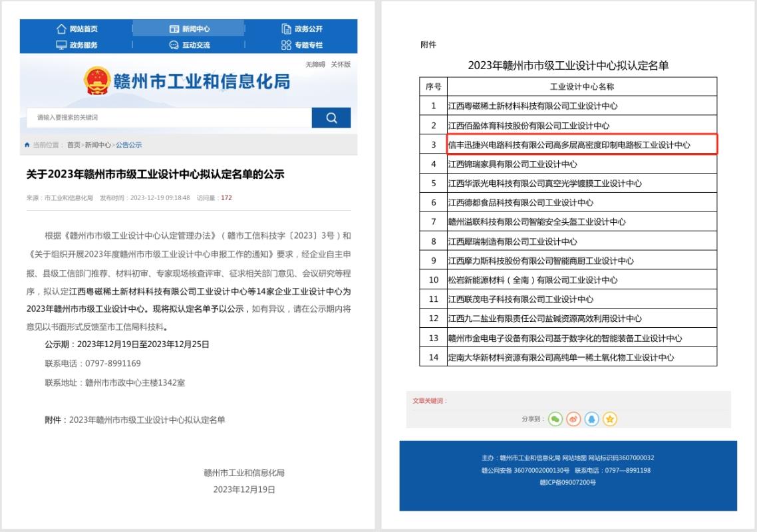Click the 公告公示 breadcrumb link
Viewport: 757px width, 532px height.
(x=128, y=145)
